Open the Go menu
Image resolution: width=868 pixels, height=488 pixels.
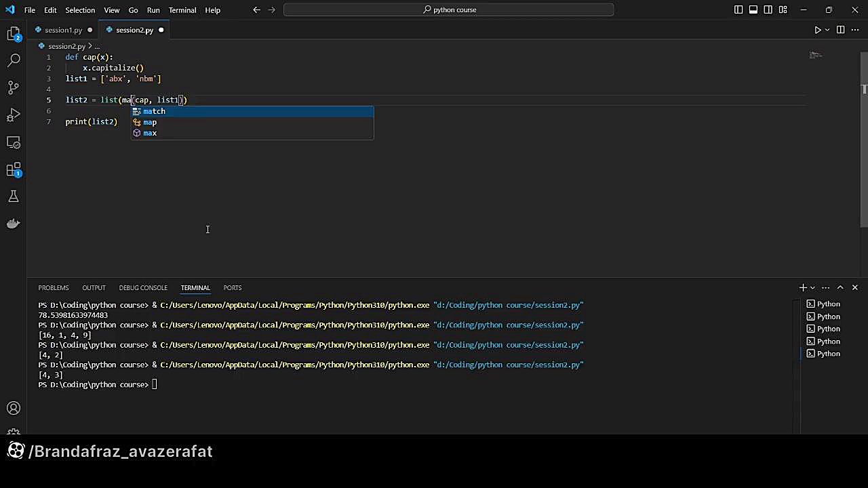(x=133, y=9)
